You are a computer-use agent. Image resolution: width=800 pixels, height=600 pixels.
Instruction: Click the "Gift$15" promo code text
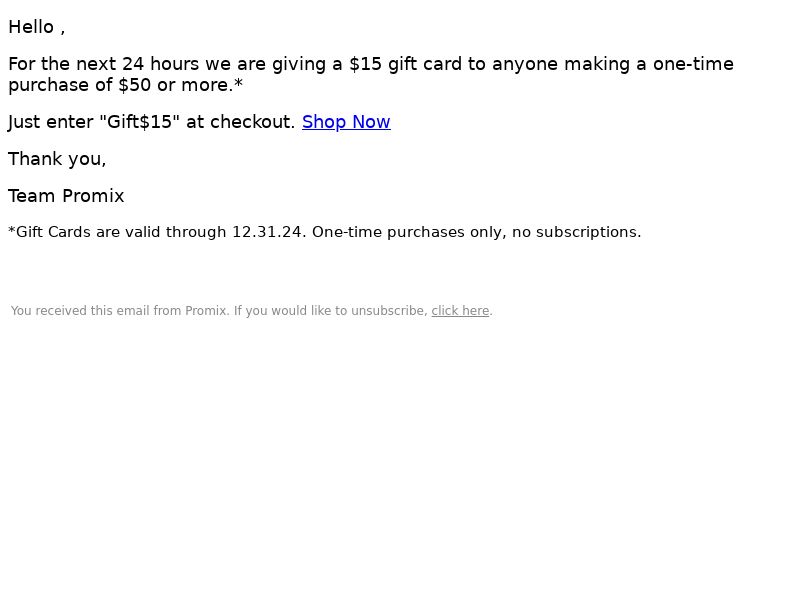tap(139, 122)
